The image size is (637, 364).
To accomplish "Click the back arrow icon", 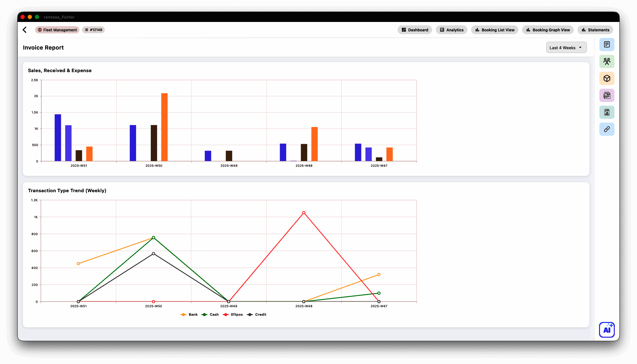I will 25,30.
